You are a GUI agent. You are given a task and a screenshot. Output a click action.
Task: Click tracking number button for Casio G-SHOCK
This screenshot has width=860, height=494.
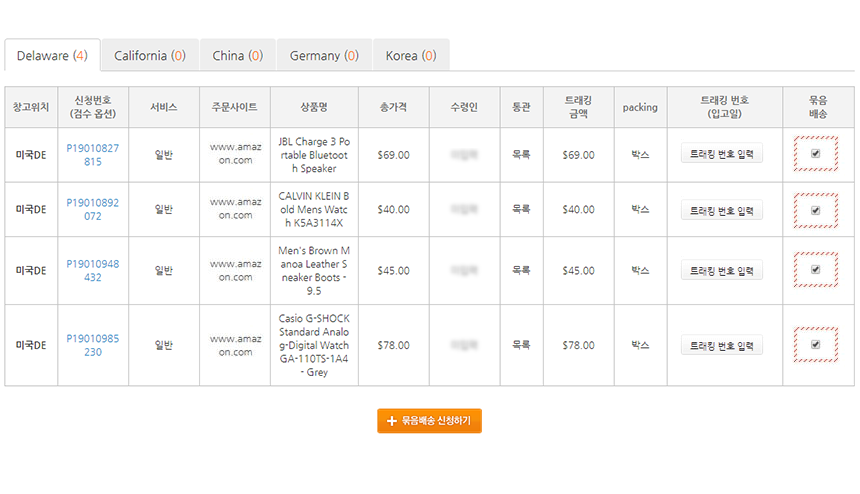721,345
